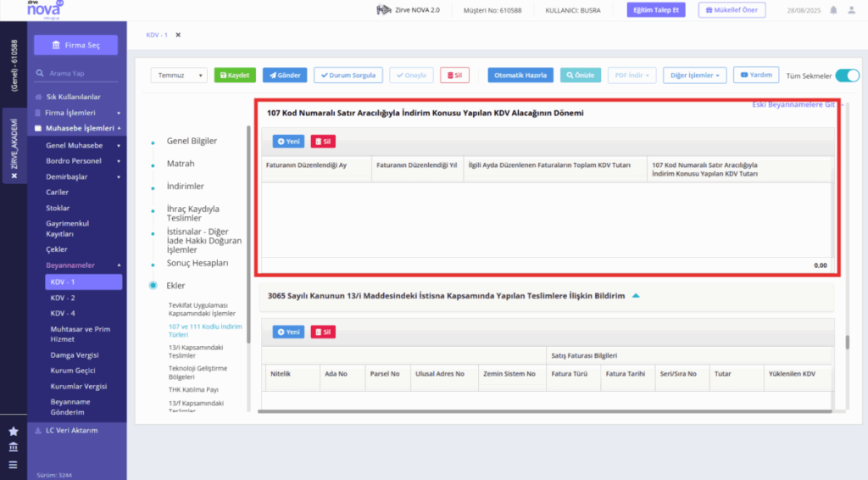This screenshot has height=480, width=868.
Task: Open Gayrimenkul Kayıtları in sidebar
Action: tap(68, 229)
